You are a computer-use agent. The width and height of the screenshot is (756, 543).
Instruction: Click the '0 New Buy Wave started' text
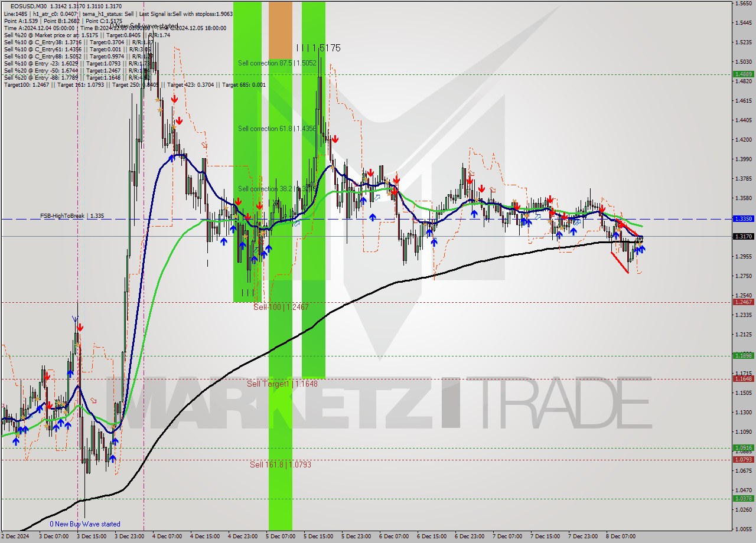85,524
